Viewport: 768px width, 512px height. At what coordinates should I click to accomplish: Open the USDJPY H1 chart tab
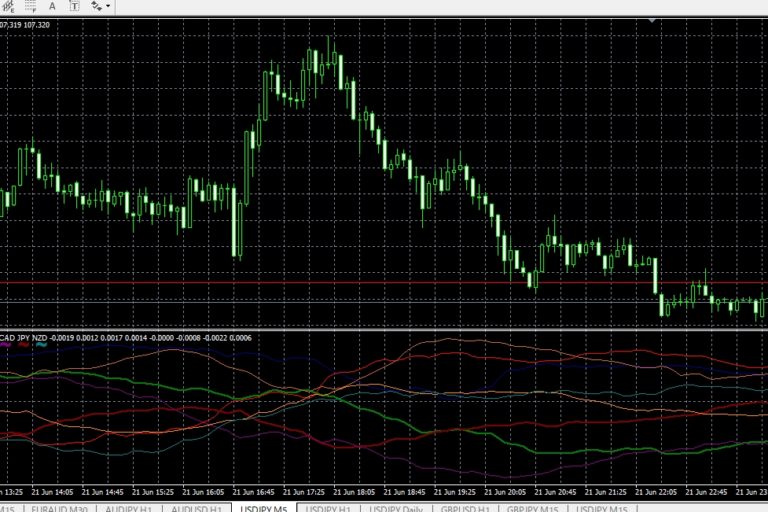click(331, 507)
